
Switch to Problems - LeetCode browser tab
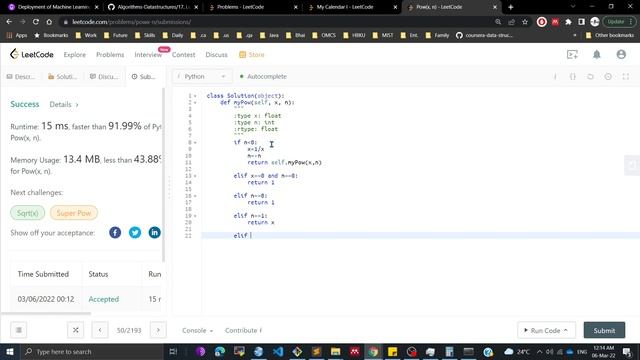[252, 7]
